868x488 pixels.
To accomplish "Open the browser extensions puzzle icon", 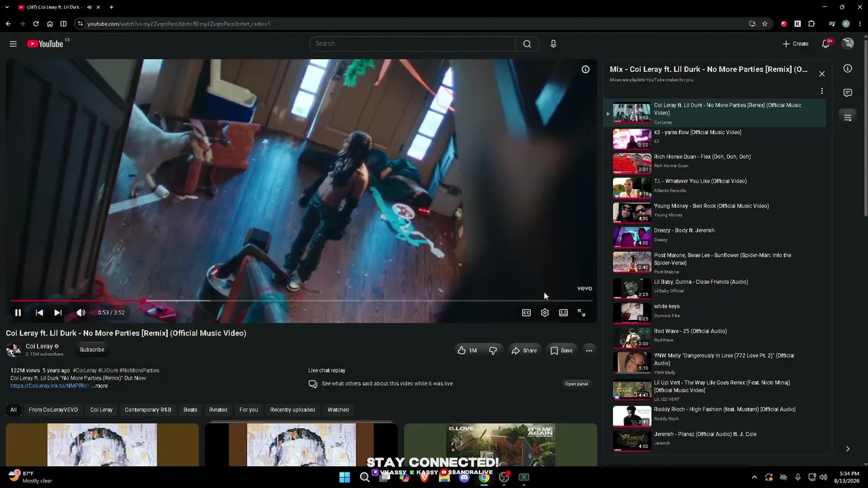I will click(812, 24).
